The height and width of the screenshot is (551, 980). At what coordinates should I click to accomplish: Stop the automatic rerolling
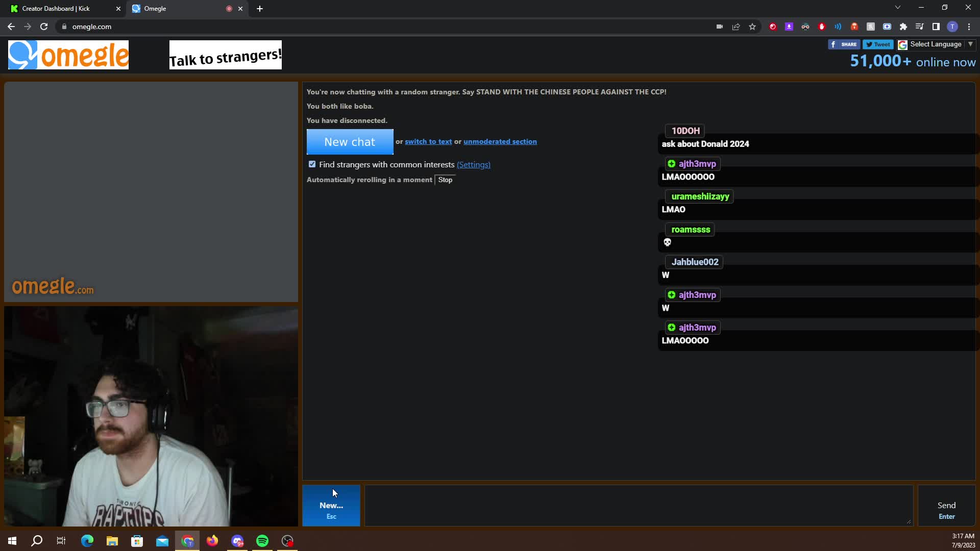coord(445,180)
